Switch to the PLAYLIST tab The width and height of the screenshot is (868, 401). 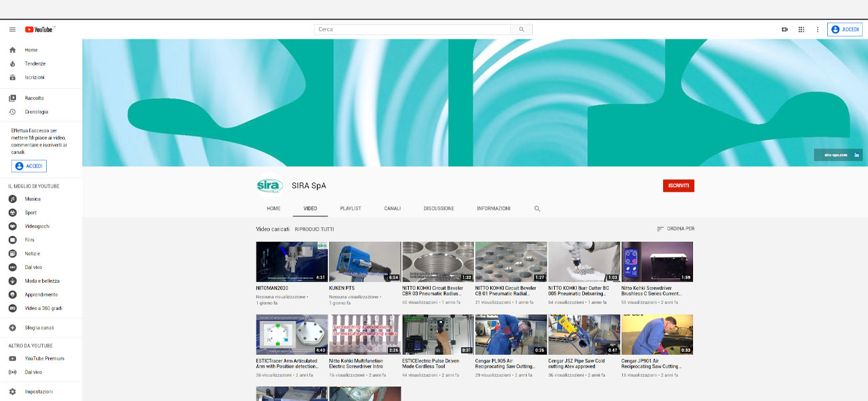click(351, 209)
